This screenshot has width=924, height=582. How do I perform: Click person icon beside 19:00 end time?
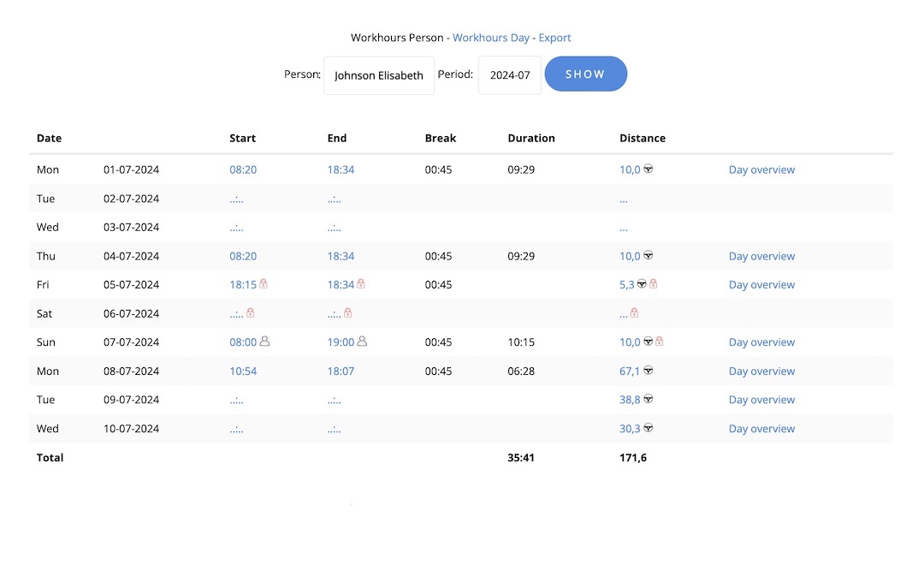pyautogui.click(x=362, y=341)
